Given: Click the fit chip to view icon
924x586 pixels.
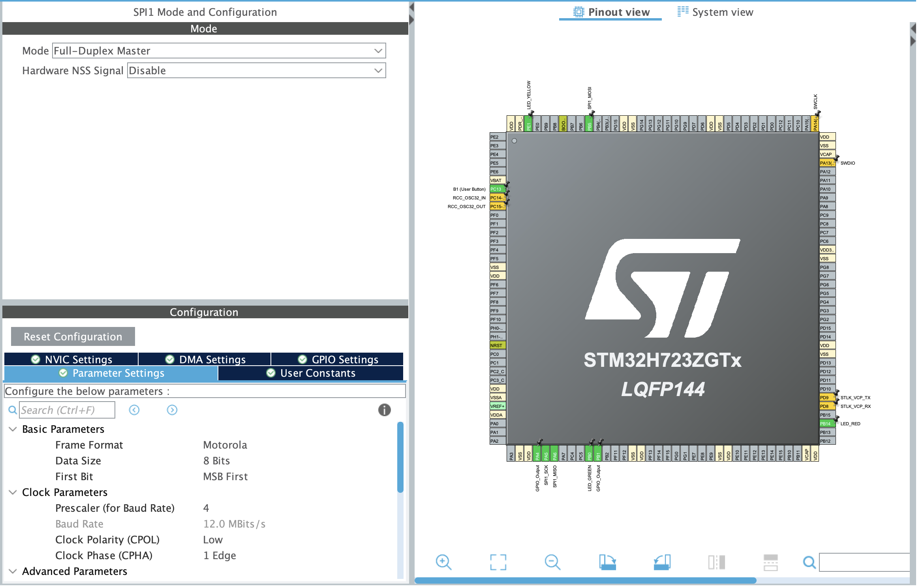Looking at the screenshot, I should [498, 562].
